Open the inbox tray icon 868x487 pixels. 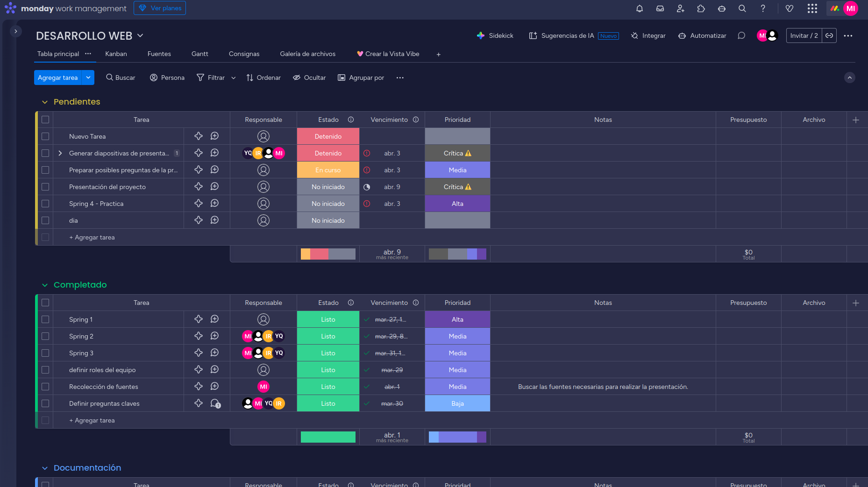pyautogui.click(x=660, y=8)
